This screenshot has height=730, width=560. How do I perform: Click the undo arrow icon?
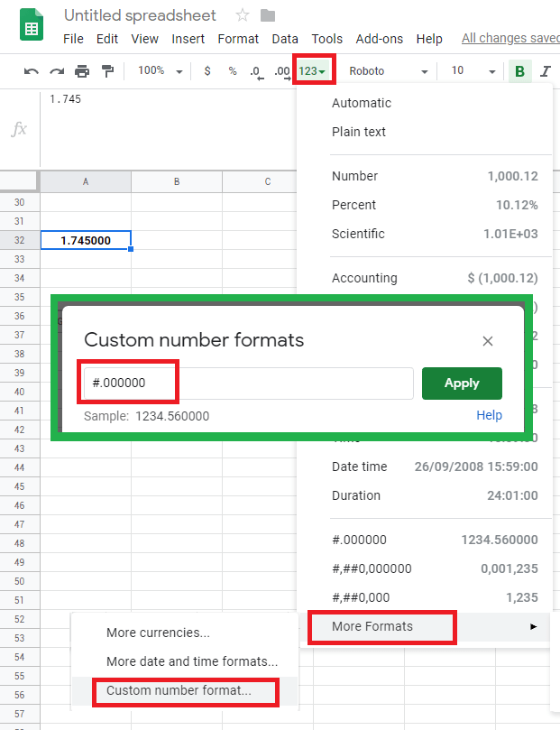(x=32, y=71)
